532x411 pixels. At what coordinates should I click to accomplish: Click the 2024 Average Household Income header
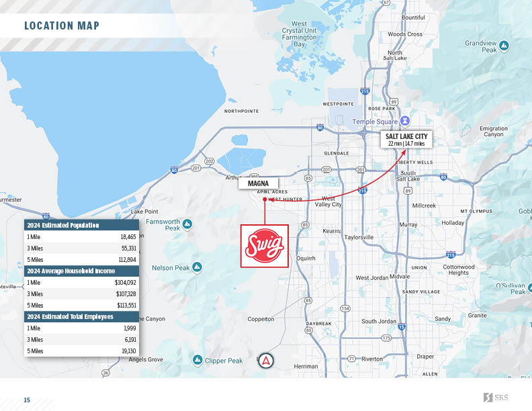pos(81,271)
